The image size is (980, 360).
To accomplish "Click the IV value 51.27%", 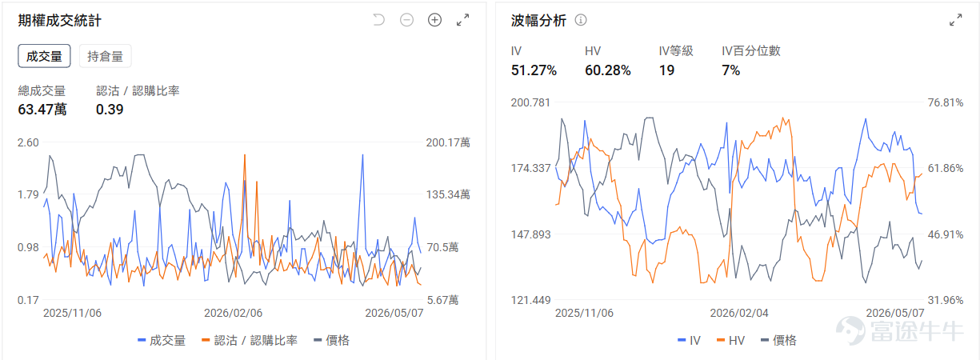I will [534, 70].
